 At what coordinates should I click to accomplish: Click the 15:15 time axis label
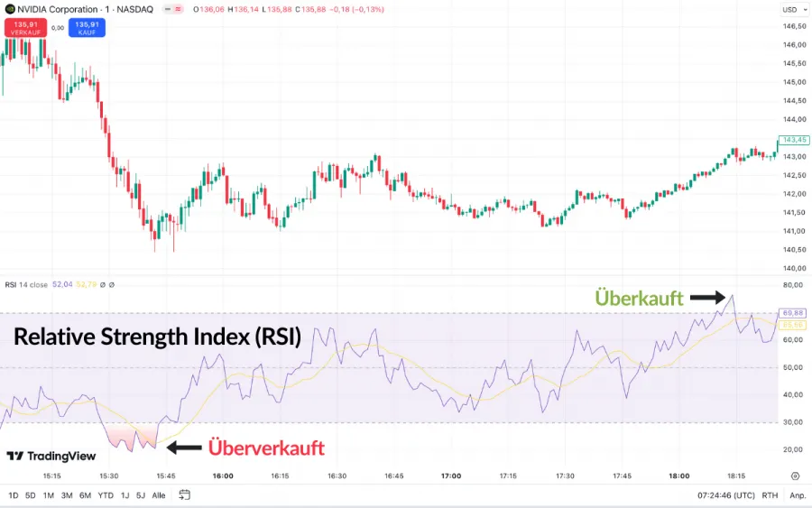(51, 476)
